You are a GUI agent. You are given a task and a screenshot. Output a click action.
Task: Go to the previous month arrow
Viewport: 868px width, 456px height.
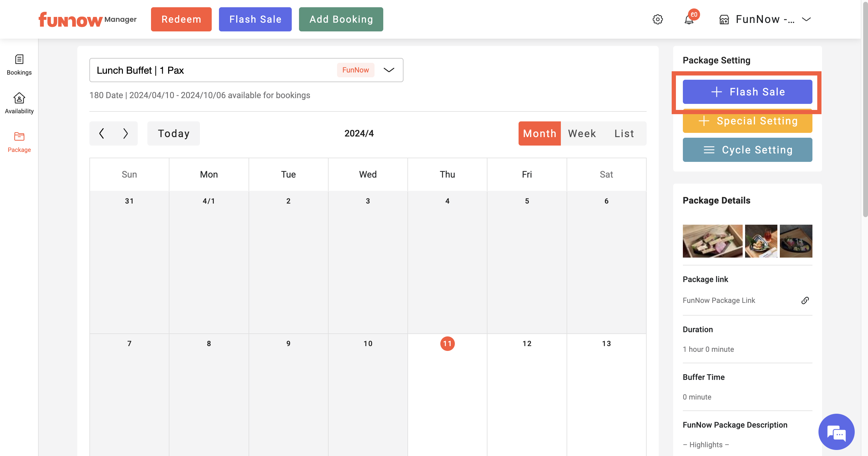(101, 133)
